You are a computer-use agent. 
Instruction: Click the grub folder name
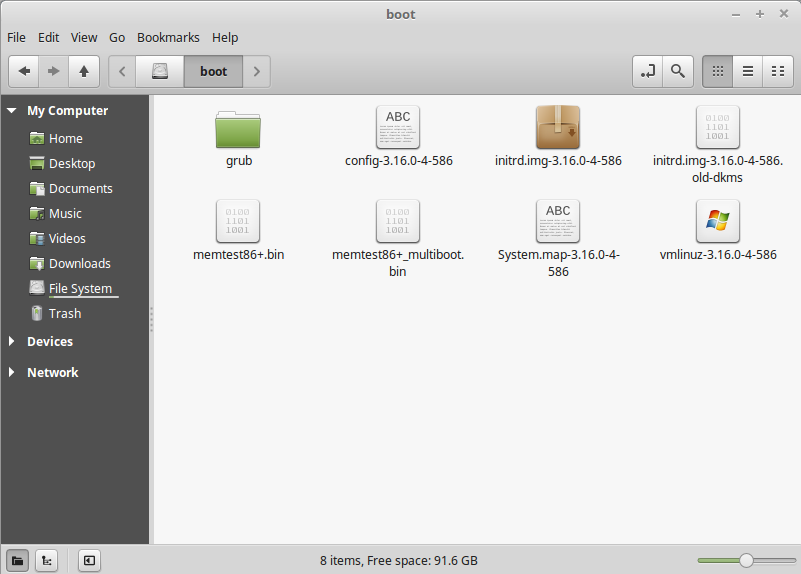point(239,161)
